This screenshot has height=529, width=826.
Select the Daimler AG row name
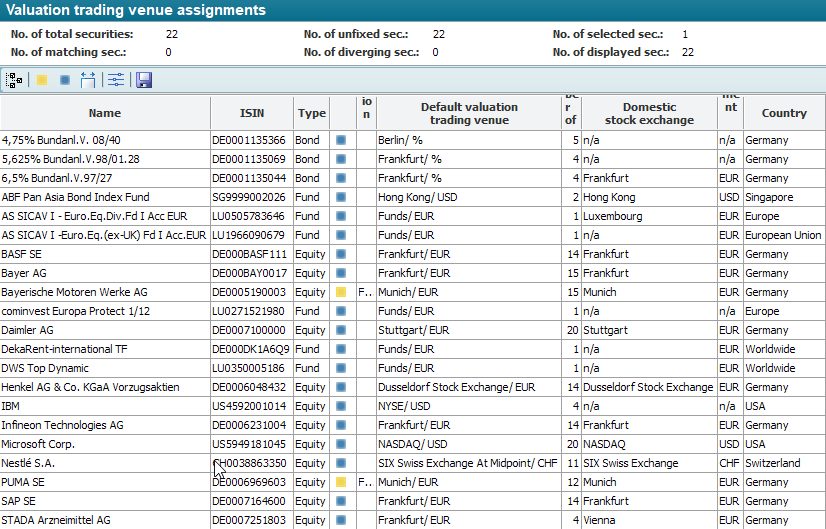pyautogui.click(x=28, y=330)
